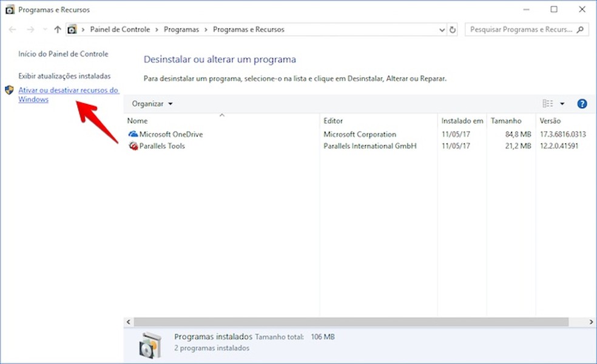
Task: Click the up-one-level arrow icon
Action: 57,29
